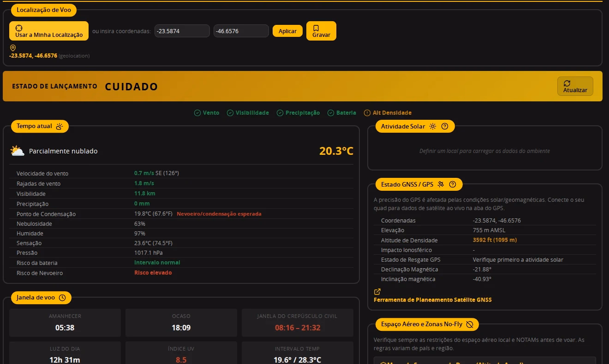Click the Risco elevado fog risk value
The image size is (609, 364).
[x=153, y=273]
